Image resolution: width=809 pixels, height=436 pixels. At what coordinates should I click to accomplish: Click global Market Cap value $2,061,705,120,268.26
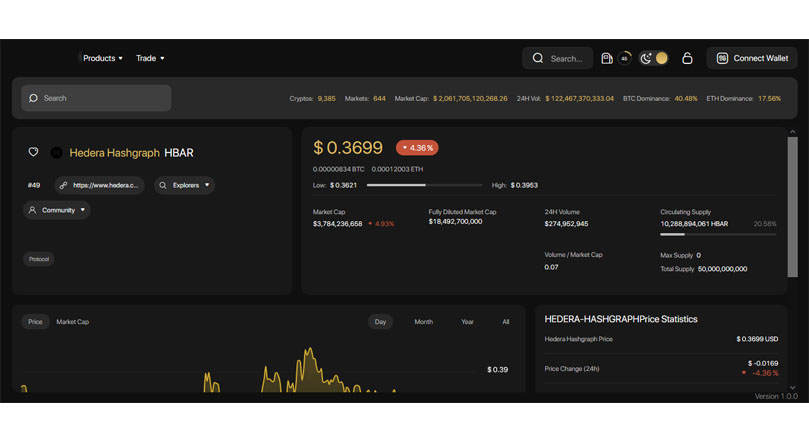pyautogui.click(x=470, y=98)
